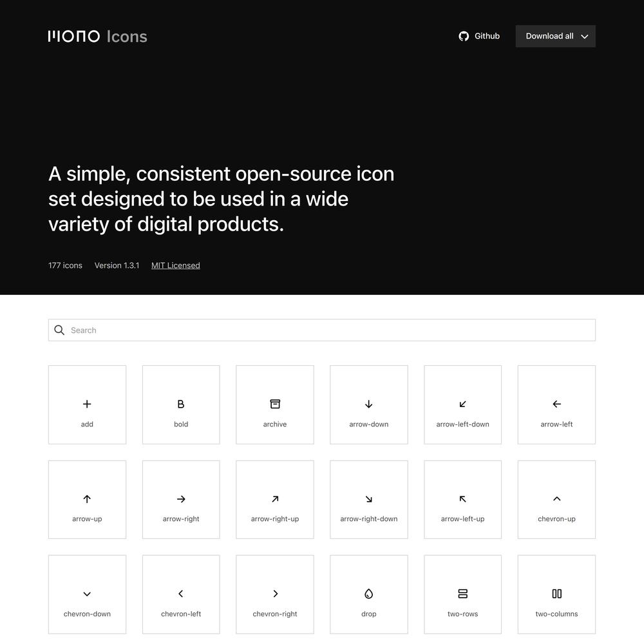The width and height of the screenshot is (644, 644).
Task: Pick the chevron-left icon tile
Action: [181, 594]
